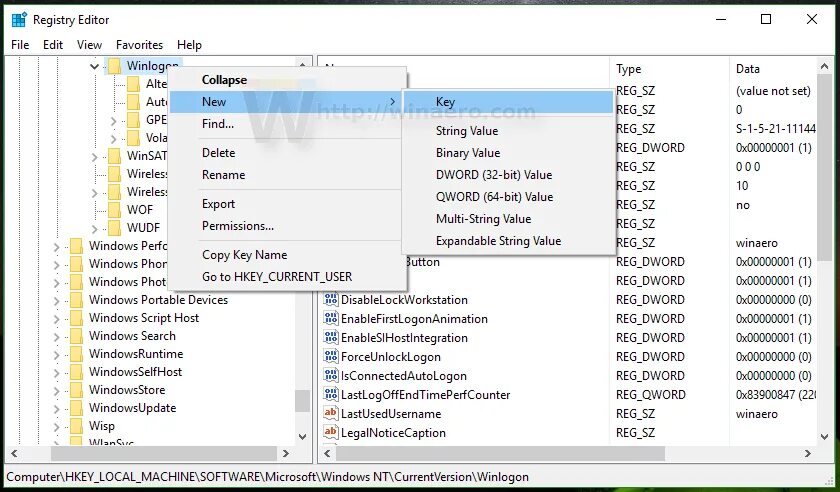Select the ForceUnlockLogon value name
Viewport: 840px width, 492px height.
(391, 357)
